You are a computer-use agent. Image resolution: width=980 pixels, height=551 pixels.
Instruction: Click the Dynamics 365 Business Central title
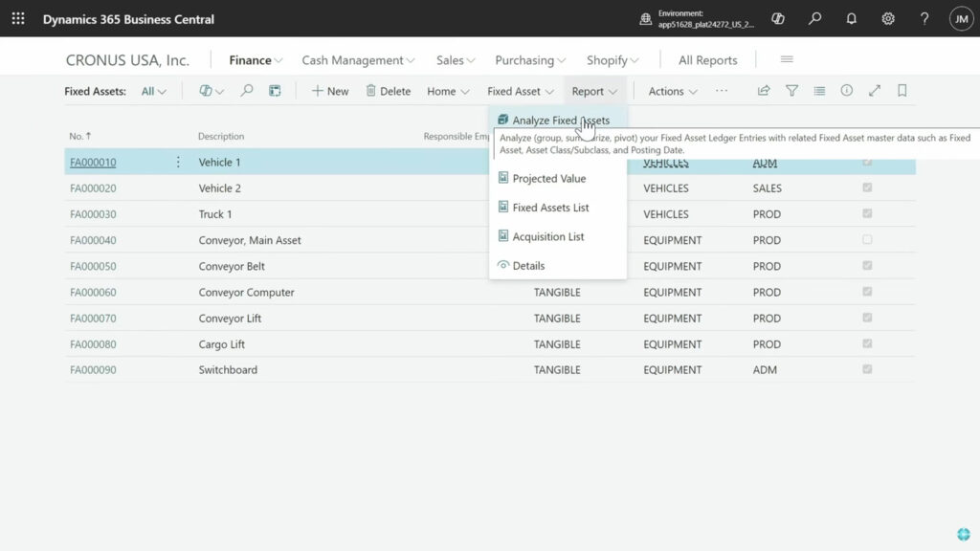pyautogui.click(x=128, y=19)
